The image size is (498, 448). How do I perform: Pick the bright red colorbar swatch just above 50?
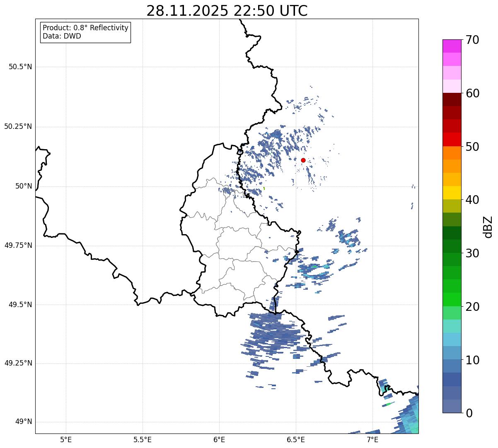coord(452,140)
